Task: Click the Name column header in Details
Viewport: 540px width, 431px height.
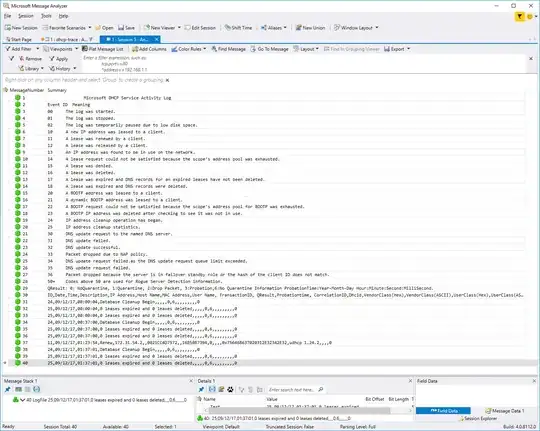Action: click(x=209, y=399)
